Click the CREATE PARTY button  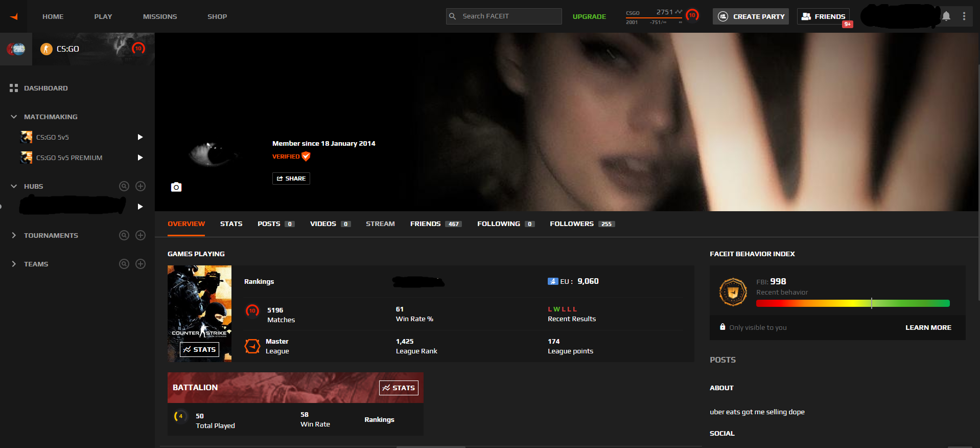click(751, 16)
